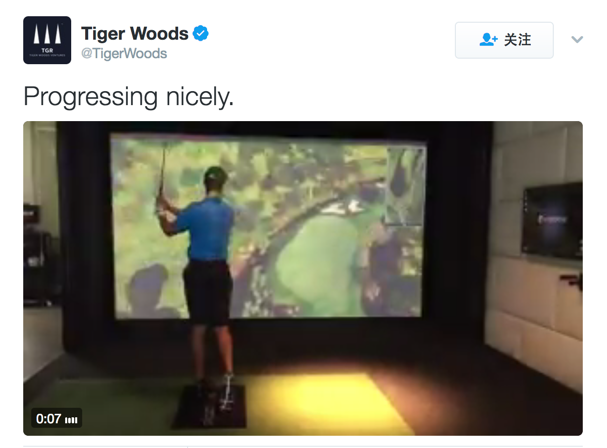The height and width of the screenshot is (448, 607).
Task: Click the 关注 text label
Action: [x=518, y=40]
